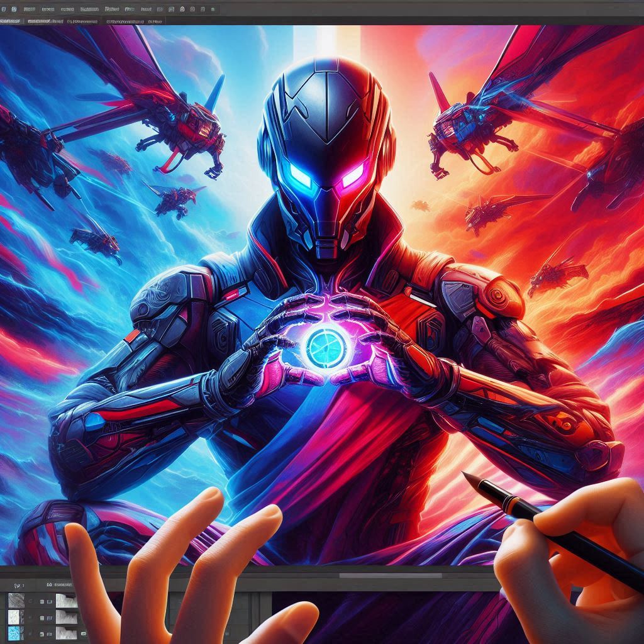The width and height of the screenshot is (644, 644).
Task: Click the horizontal scrollbar thumb below the canvas
Action: tap(391, 576)
